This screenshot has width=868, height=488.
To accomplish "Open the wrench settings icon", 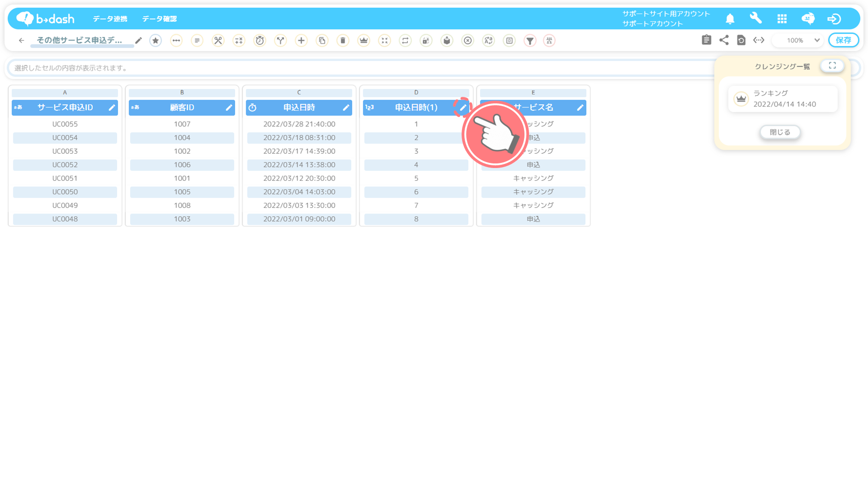I will pyautogui.click(x=756, y=18).
